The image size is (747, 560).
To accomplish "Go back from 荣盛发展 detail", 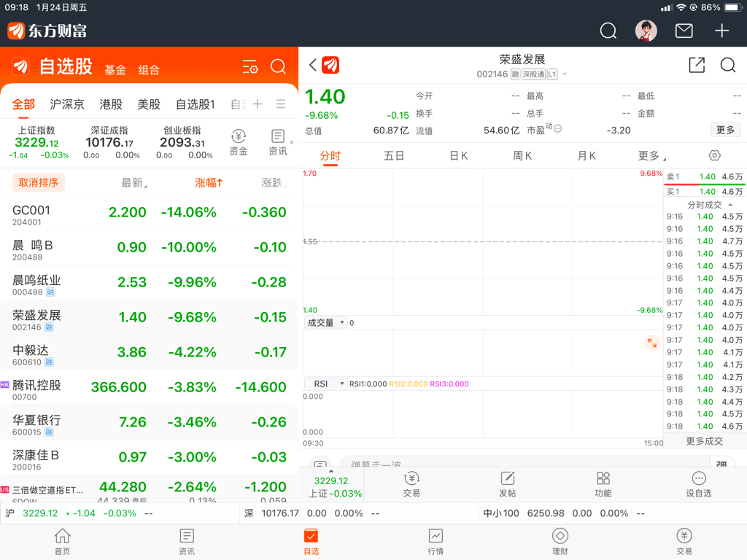I will [x=312, y=65].
